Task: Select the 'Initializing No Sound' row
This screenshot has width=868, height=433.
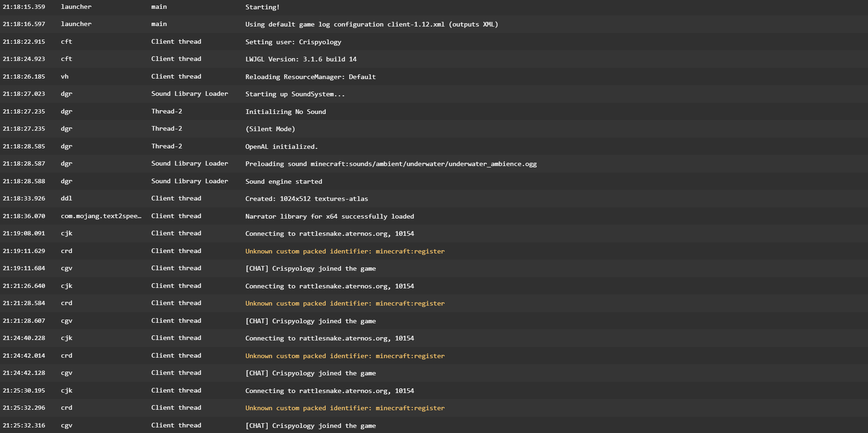Action: [x=434, y=112]
